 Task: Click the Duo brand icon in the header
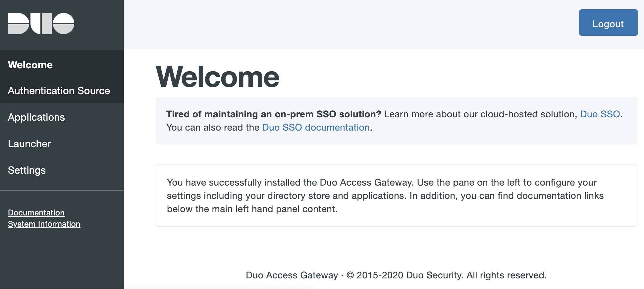click(41, 23)
